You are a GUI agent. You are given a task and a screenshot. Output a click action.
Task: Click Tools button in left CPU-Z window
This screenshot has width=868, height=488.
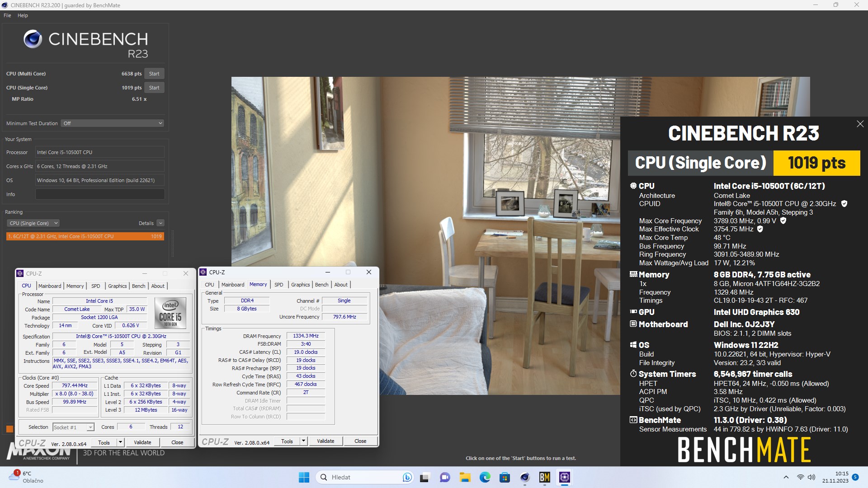(104, 442)
